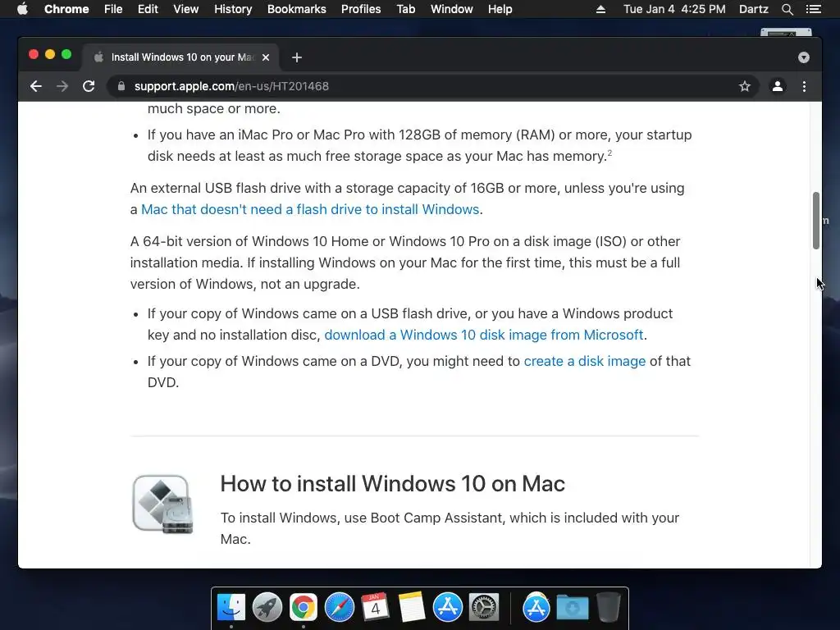
Task: Open the View menu
Action: (x=186, y=9)
